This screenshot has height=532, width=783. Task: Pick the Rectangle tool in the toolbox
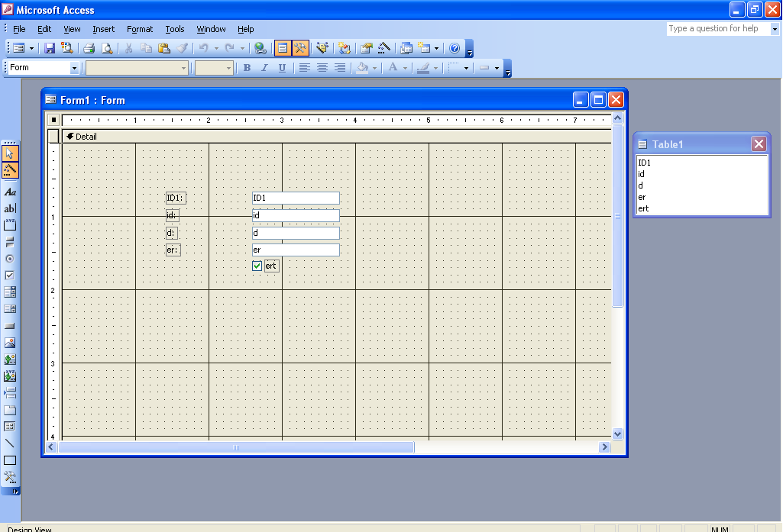[10, 460]
